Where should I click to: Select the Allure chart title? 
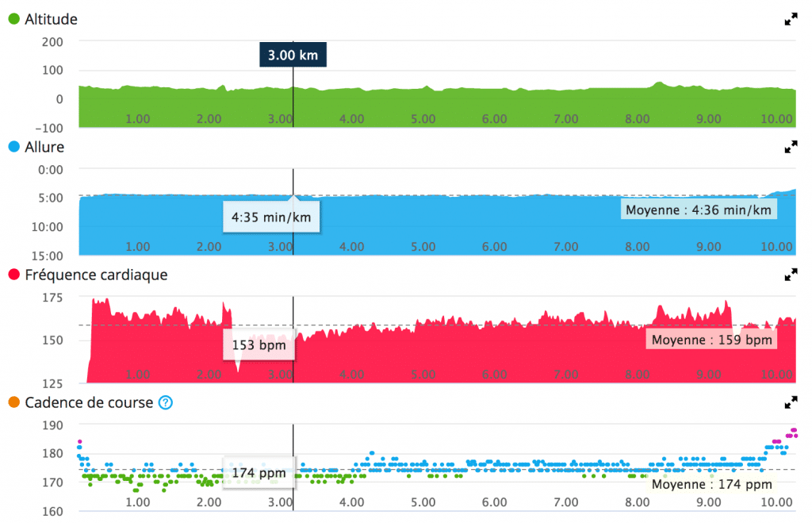pyautogui.click(x=44, y=147)
